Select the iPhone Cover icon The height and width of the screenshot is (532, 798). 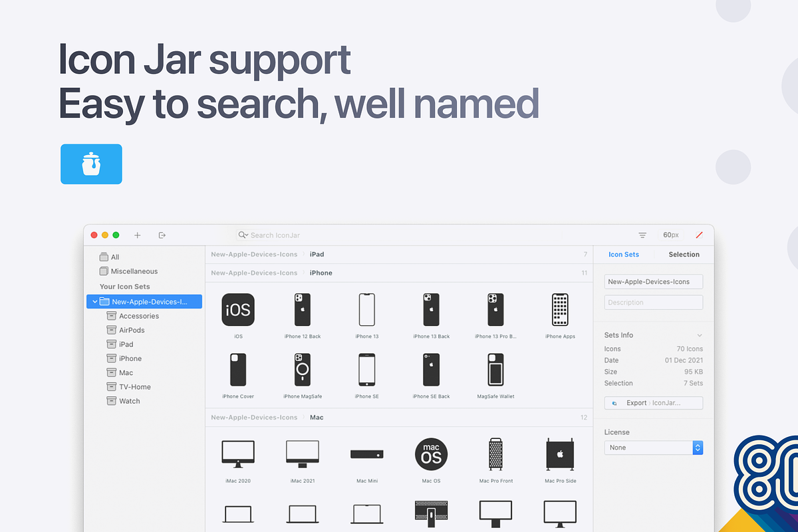coord(238,370)
